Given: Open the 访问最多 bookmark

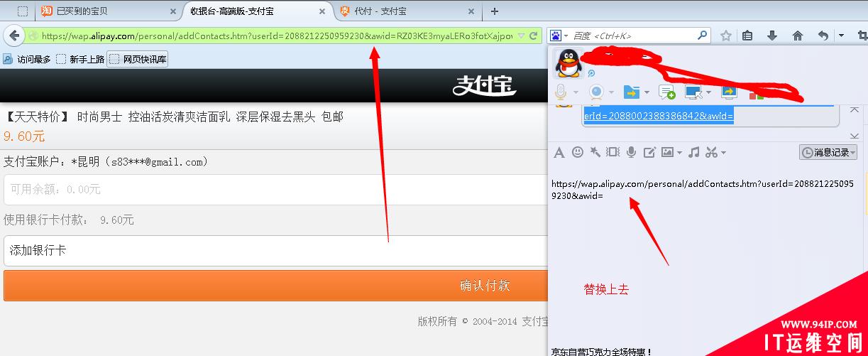Looking at the screenshot, I should click(x=26, y=60).
